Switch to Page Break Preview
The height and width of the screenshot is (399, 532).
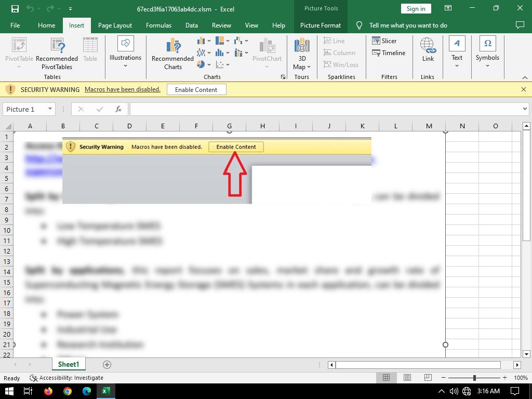point(428,378)
